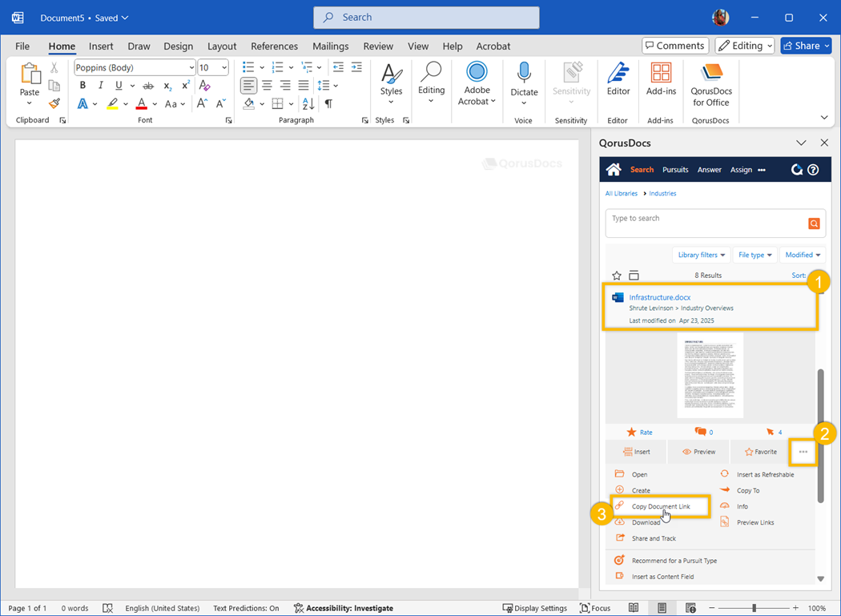Click the QorusDocs home icon
Image resolution: width=841 pixels, height=616 pixels.
coord(614,170)
